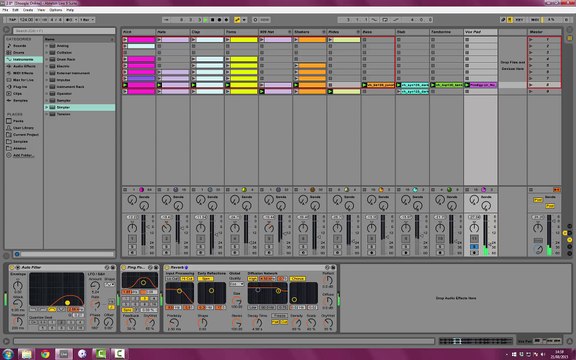Select the MIDI Effects category
The image size is (576, 360).
(23, 73)
